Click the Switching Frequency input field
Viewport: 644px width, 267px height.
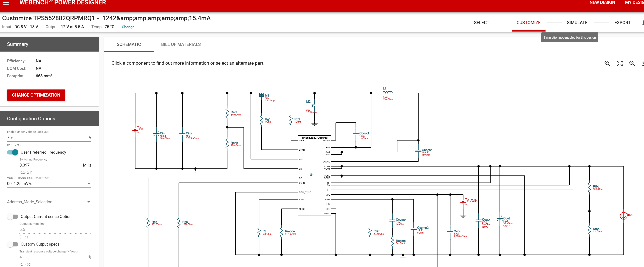click(x=50, y=165)
